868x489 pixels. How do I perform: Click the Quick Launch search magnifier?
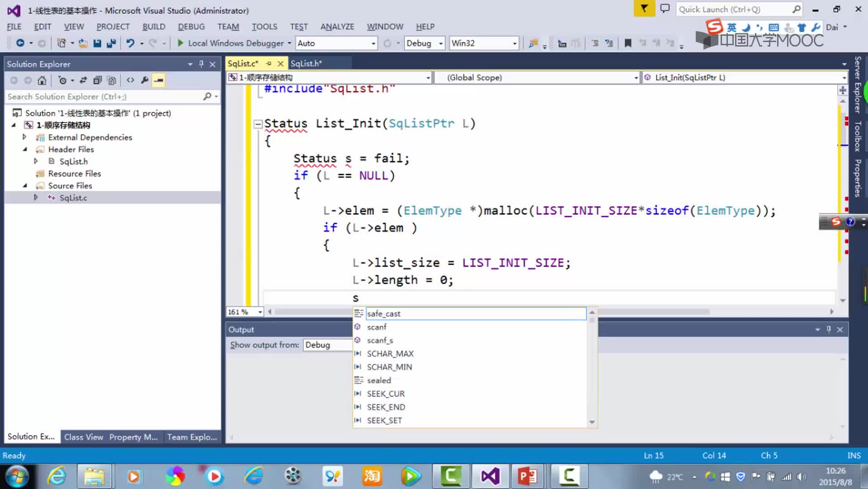[x=797, y=9]
